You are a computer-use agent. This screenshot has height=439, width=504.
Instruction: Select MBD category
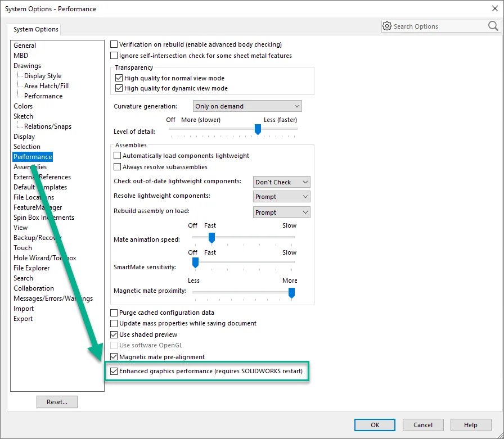[21, 55]
